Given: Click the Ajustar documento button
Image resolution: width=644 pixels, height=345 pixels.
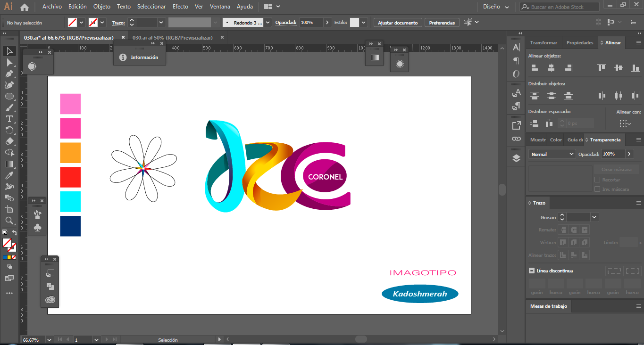Looking at the screenshot, I should point(398,23).
